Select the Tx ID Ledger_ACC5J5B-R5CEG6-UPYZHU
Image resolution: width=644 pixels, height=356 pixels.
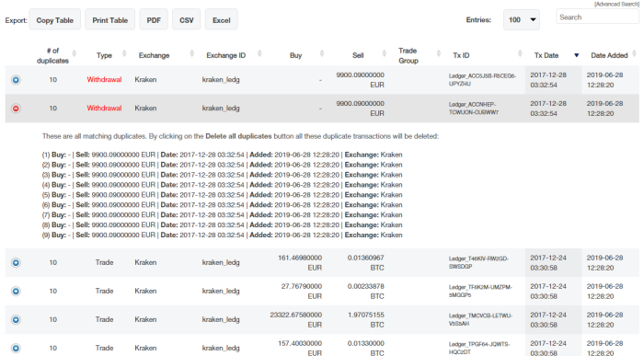(482, 80)
